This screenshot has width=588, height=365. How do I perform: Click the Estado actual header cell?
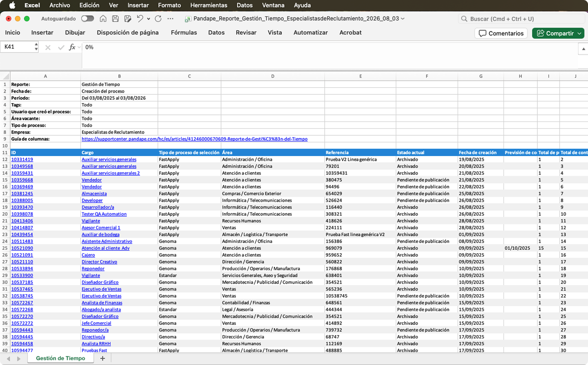click(427, 152)
